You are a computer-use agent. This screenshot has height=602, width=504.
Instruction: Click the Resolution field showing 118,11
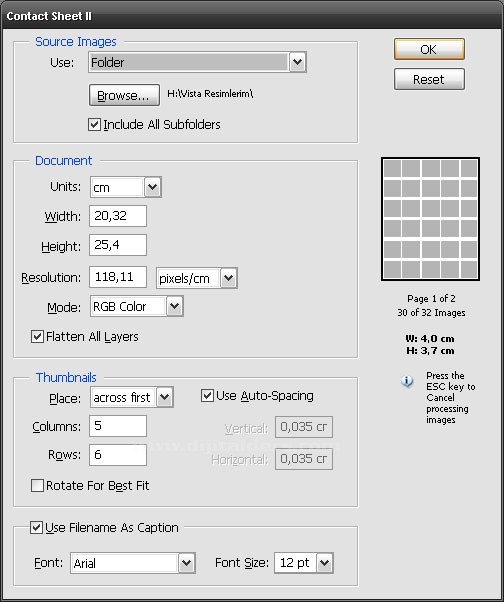[x=118, y=277]
